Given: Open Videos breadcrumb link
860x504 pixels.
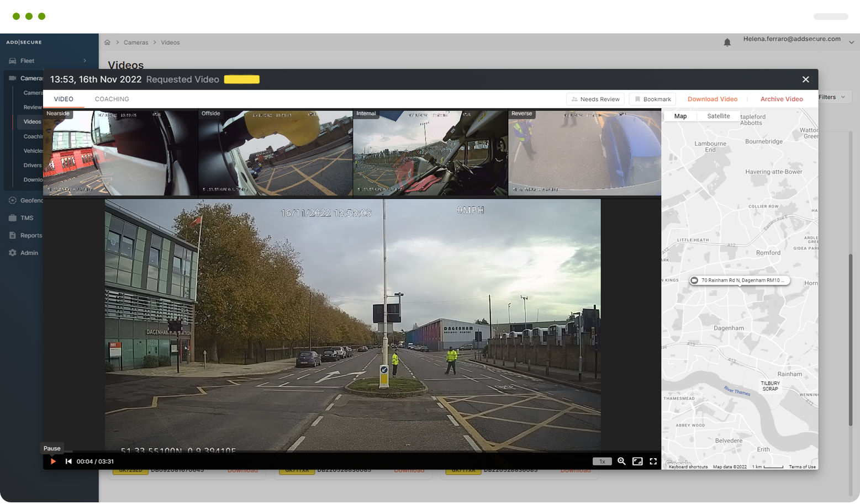Looking at the screenshot, I should pos(170,43).
